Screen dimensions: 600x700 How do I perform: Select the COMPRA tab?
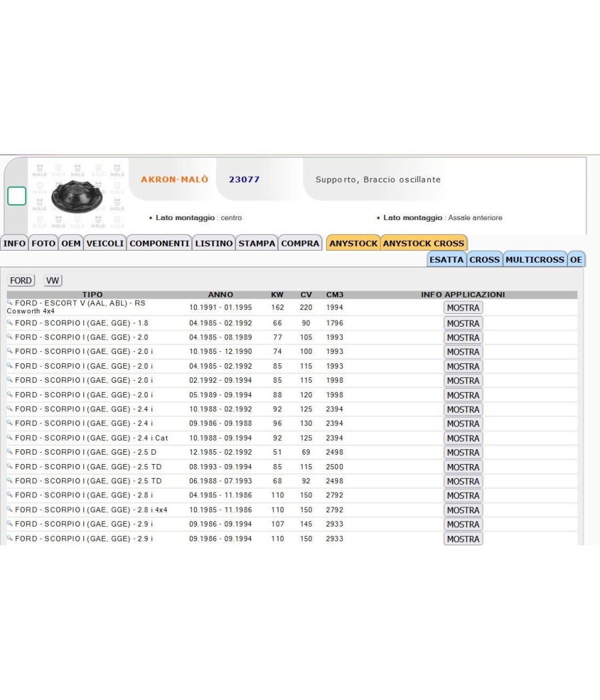[x=300, y=243]
